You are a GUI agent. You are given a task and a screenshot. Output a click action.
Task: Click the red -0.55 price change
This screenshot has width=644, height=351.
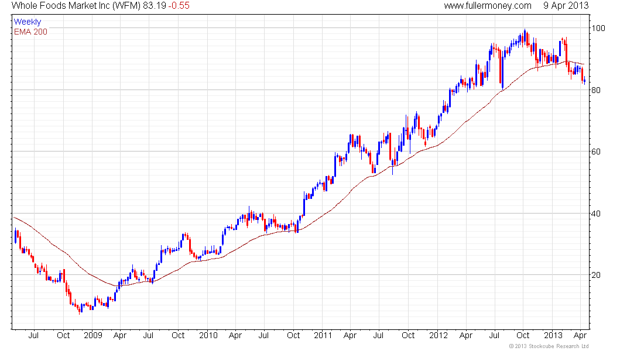coord(179,6)
